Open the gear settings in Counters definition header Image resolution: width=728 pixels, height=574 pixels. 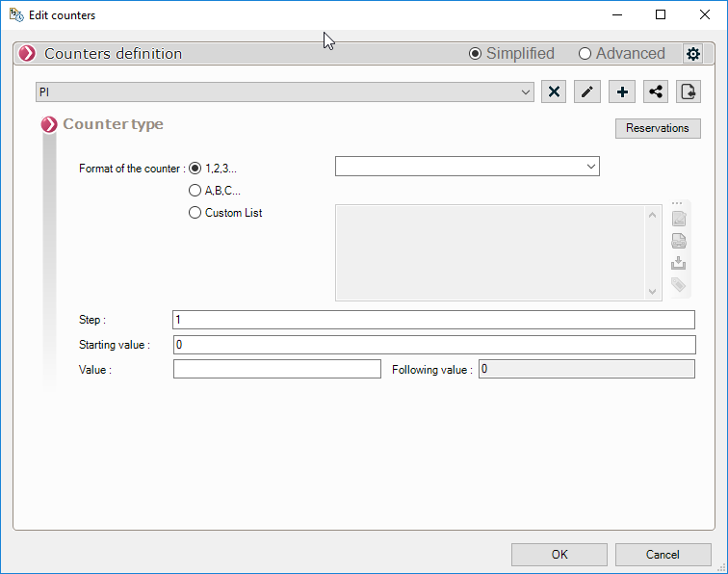point(692,54)
